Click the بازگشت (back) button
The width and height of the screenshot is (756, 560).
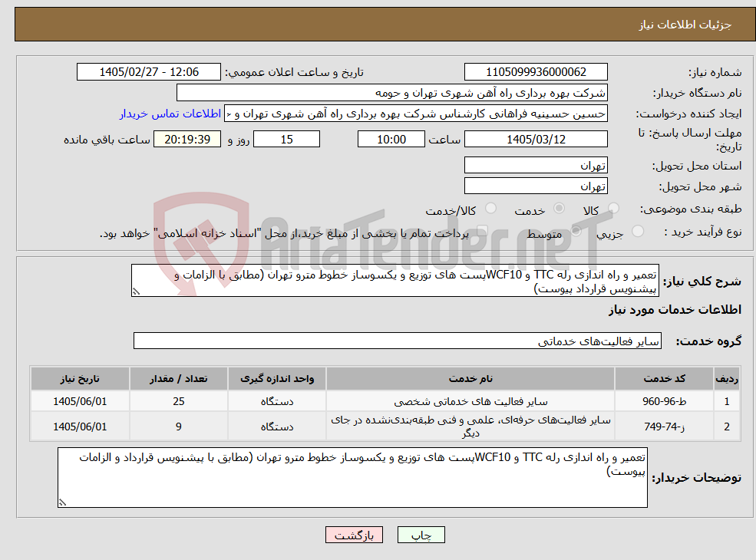point(354,535)
